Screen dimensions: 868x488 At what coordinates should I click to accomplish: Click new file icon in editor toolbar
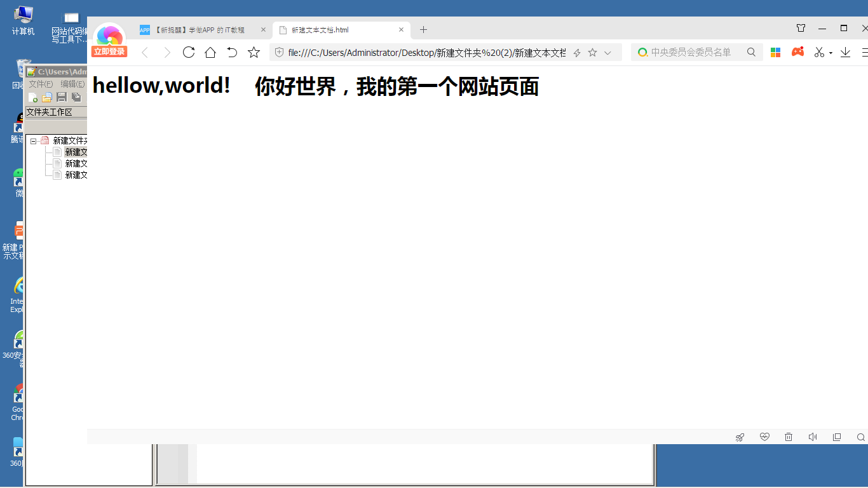[x=32, y=97]
